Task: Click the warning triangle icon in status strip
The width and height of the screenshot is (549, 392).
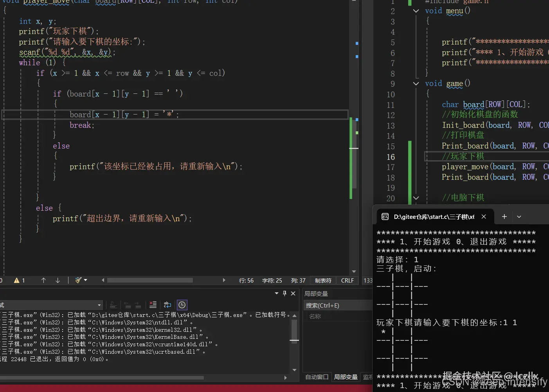Action: tap(17, 280)
